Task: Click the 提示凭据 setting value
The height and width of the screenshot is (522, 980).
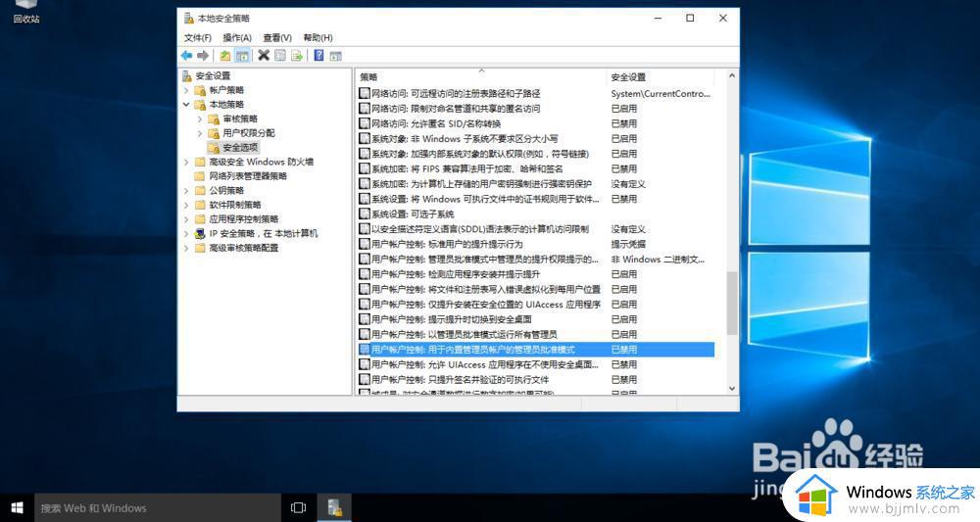Action: (628, 244)
